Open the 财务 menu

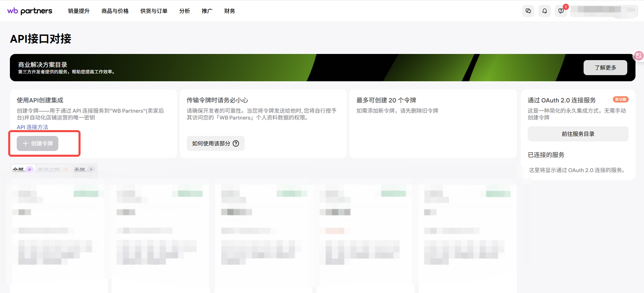coord(230,11)
